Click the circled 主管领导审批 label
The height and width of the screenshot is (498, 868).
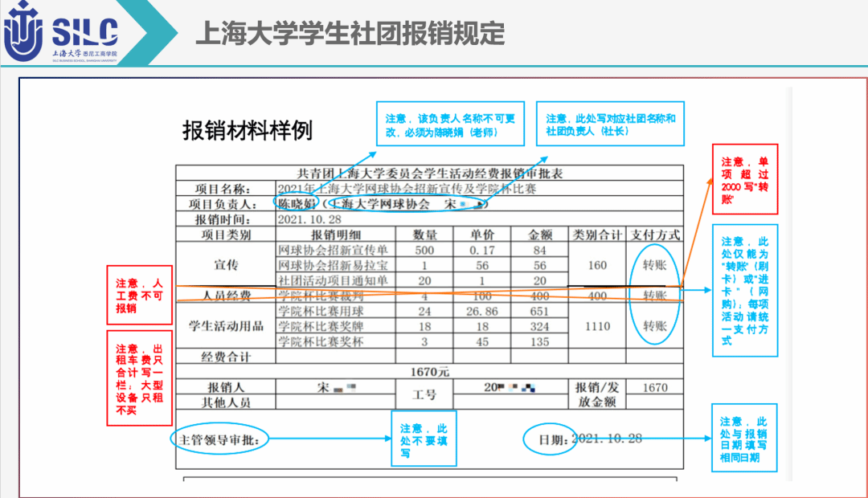(x=220, y=439)
